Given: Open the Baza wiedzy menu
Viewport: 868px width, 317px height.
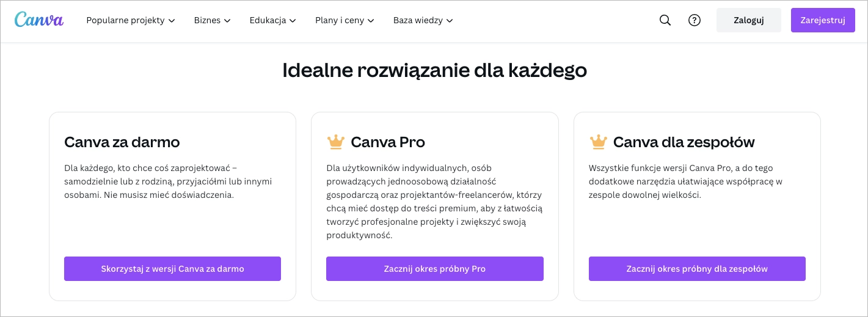Looking at the screenshot, I should coord(418,20).
